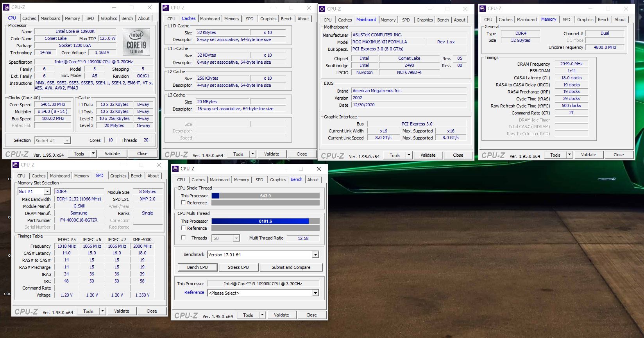Image resolution: width=644 pixels, height=338 pixels.
Task: Enable the Reference checkbox under CPU Single Thread
Action: pos(183,203)
